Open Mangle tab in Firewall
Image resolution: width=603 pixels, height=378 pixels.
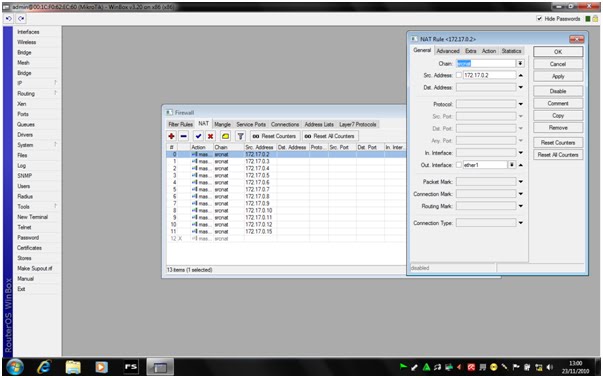pos(222,124)
